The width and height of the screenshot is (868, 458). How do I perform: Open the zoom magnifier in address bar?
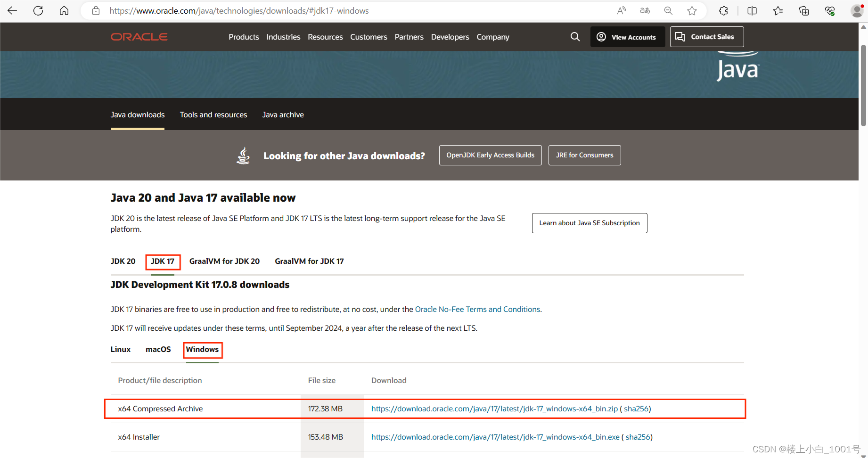click(x=668, y=10)
